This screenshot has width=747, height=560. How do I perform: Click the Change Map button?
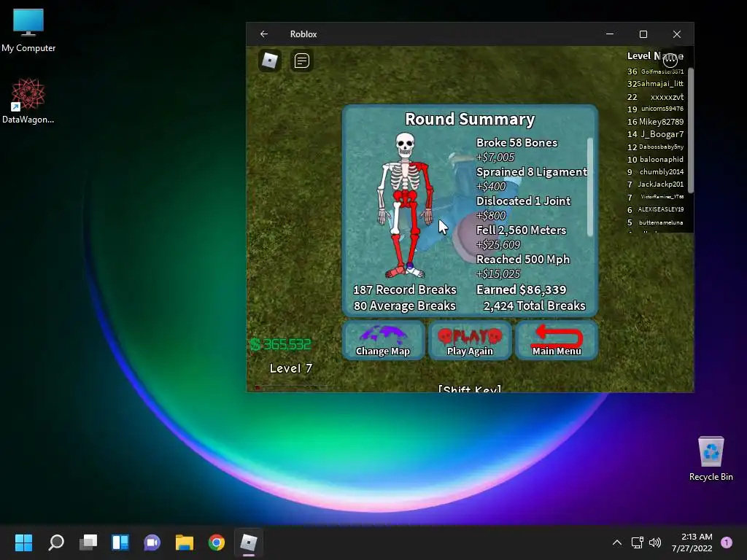point(383,340)
